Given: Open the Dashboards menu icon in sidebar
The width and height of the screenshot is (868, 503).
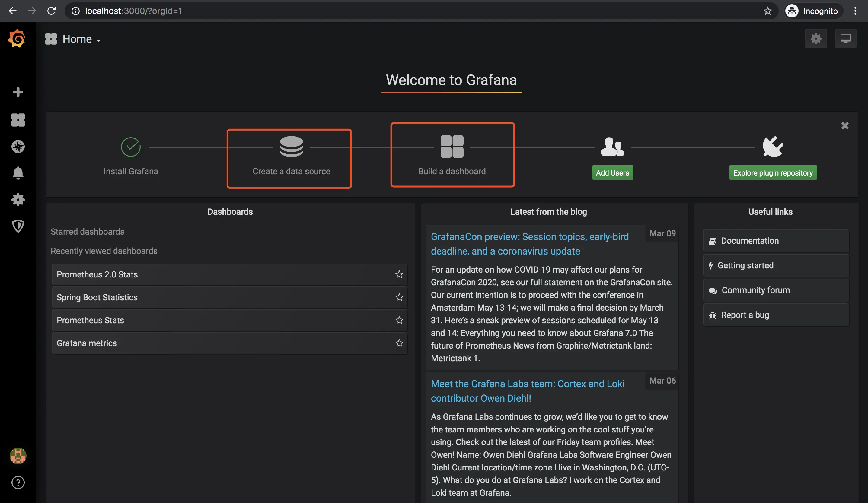Looking at the screenshot, I should [18, 120].
